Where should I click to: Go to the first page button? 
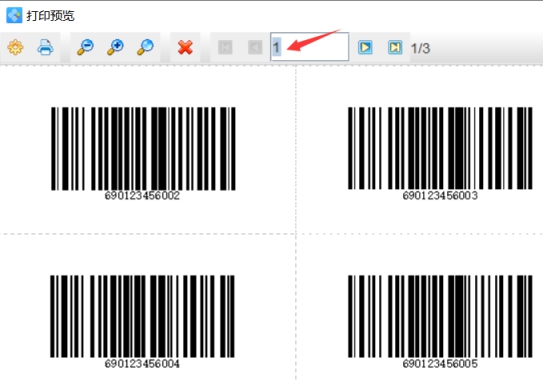tap(225, 47)
